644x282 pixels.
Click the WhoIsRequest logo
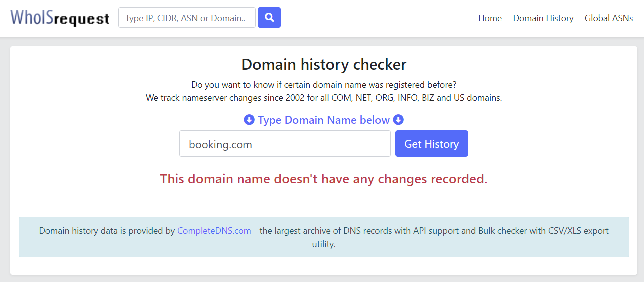[x=60, y=18]
